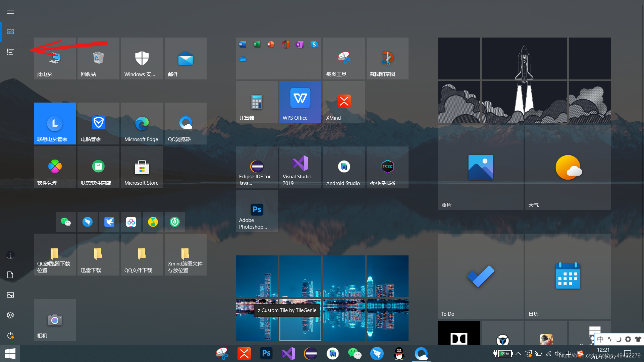Click the Windows Start button

coord(10,354)
